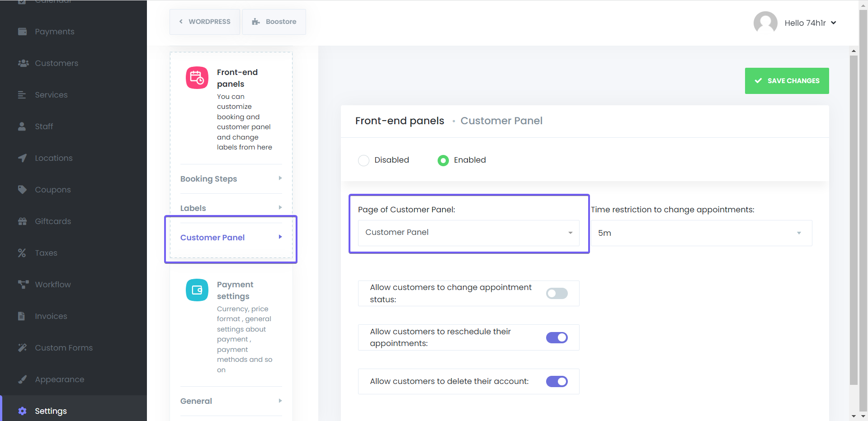The image size is (868, 421).
Task: Switch to the Labels settings section
Action: pyautogui.click(x=231, y=208)
